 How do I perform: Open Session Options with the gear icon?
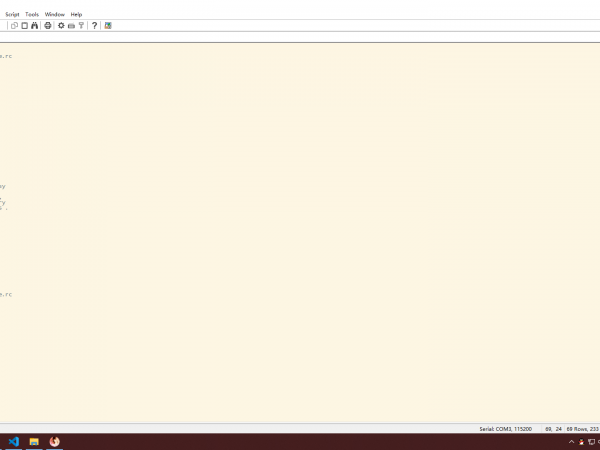(61, 25)
